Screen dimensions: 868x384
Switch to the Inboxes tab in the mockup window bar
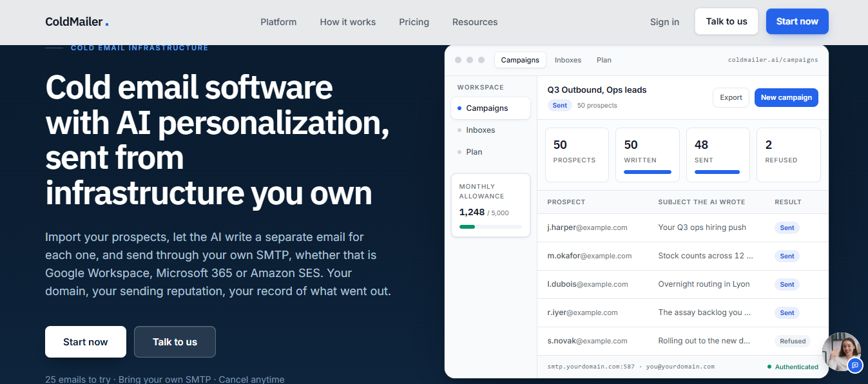[x=568, y=60]
